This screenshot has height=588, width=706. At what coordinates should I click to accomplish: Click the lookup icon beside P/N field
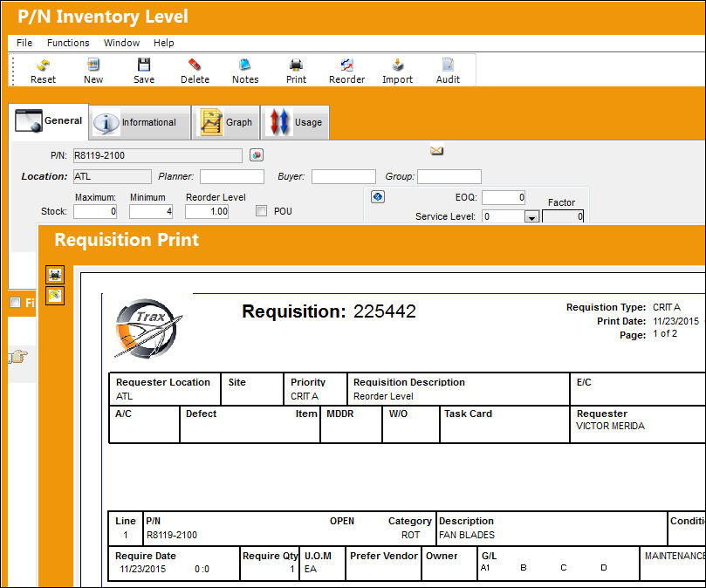click(257, 155)
